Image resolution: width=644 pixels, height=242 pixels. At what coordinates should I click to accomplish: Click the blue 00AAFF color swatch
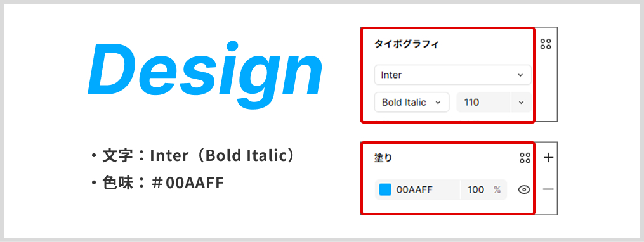[x=385, y=189]
